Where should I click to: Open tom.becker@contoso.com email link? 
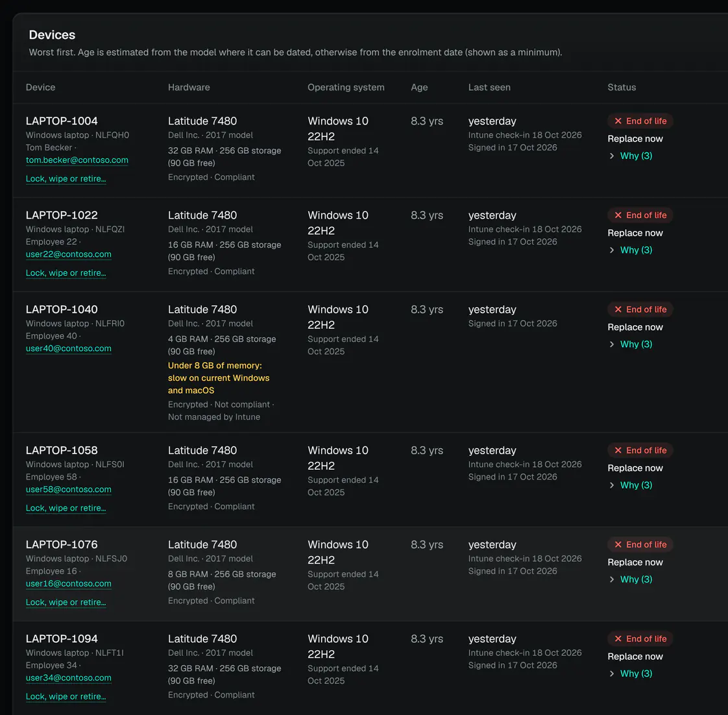point(77,160)
